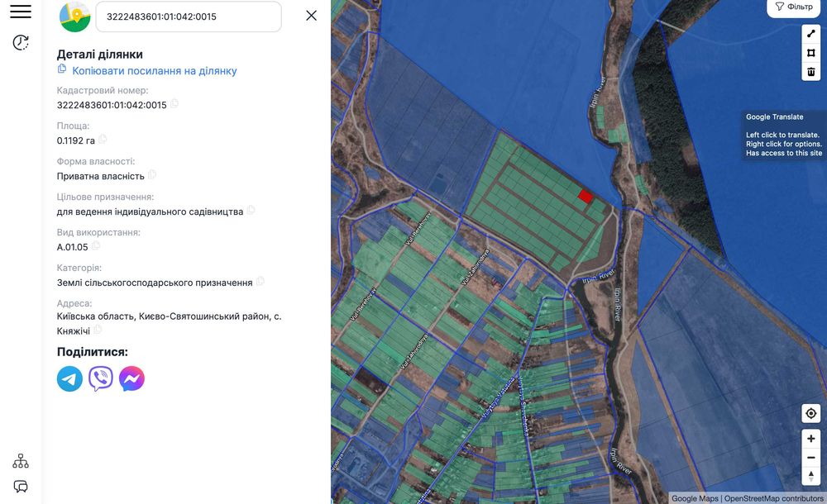This screenshot has height=504, width=827.
Task: Copy the cadastral number 3222483601:01:042:0015
Action: pos(174,104)
